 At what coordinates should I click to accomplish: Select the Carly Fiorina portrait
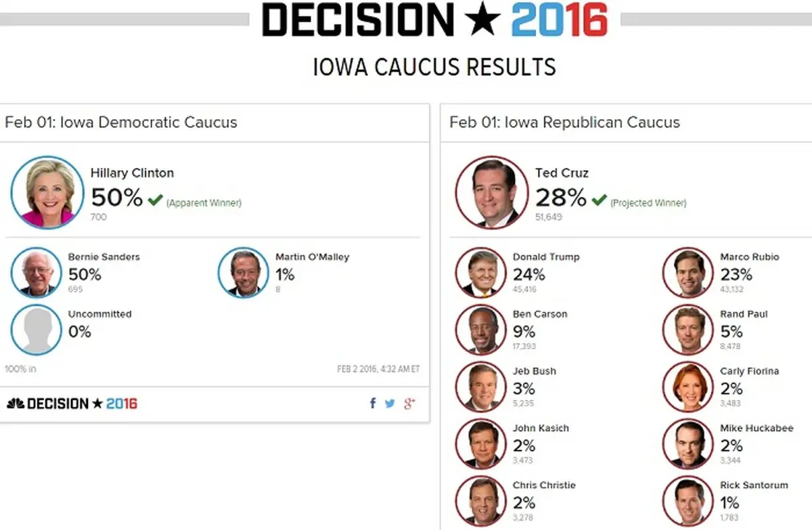click(688, 387)
